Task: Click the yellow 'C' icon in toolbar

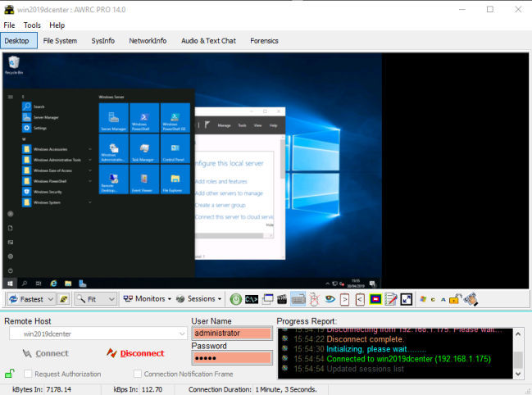Action: pyautogui.click(x=433, y=299)
